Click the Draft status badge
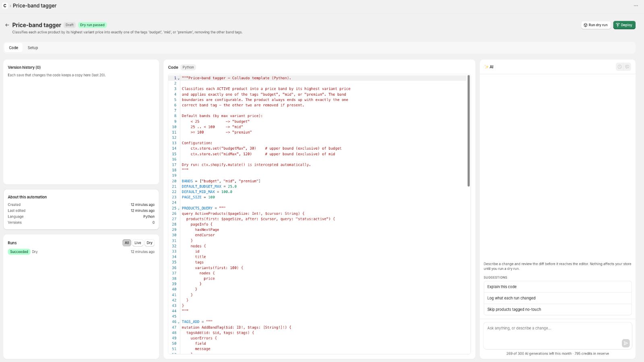Image resolution: width=644 pixels, height=362 pixels. pyautogui.click(x=70, y=25)
